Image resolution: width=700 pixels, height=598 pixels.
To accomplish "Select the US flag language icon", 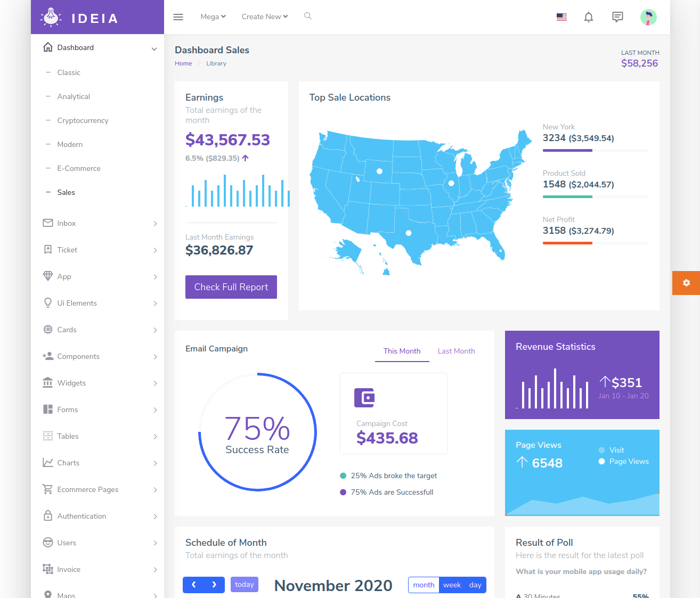I will pos(561,17).
